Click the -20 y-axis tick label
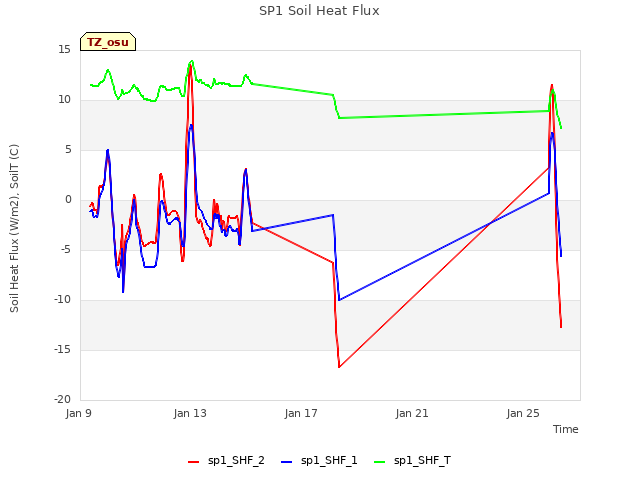This screenshot has height=480, width=640. coord(62,400)
